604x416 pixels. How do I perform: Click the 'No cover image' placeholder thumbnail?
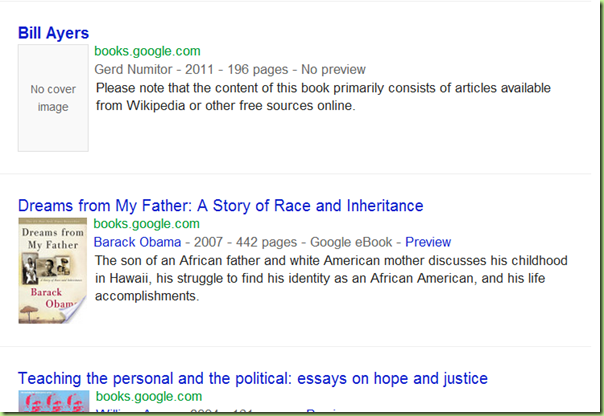[x=53, y=98]
